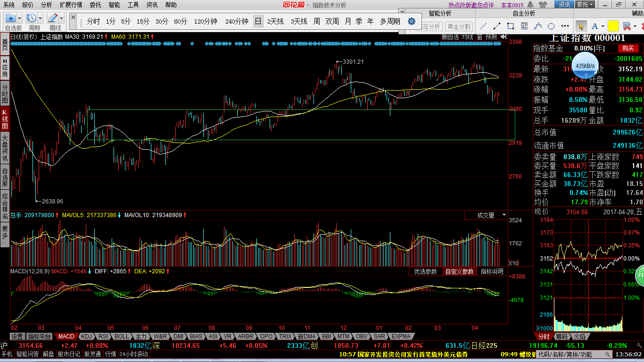
Task: Activate the yellow arrow pointer tool
Action: [x=581, y=26]
